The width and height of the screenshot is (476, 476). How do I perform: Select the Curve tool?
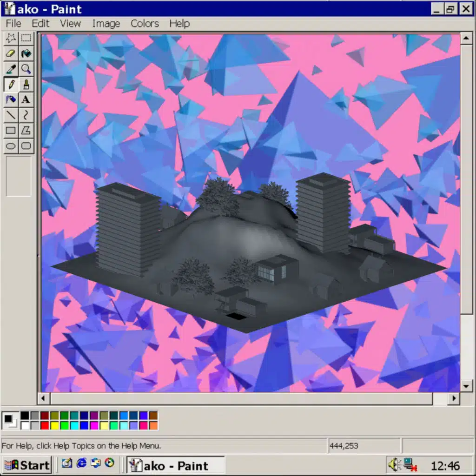[26, 115]
